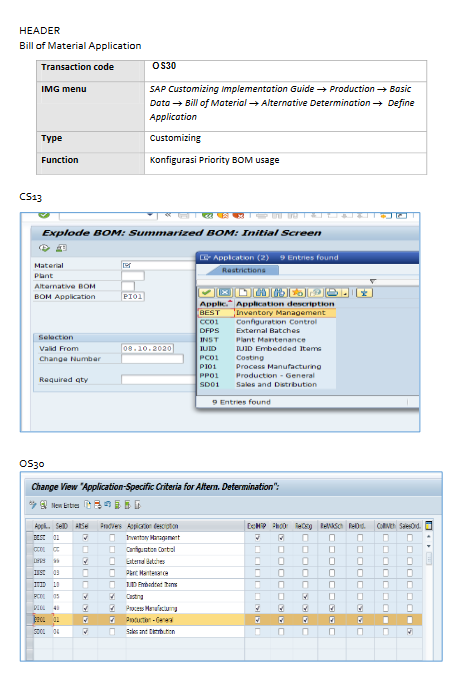Open the command field dropdown arrow in CS13
Viewport: 468px width, 674px height.
[150, 214]
